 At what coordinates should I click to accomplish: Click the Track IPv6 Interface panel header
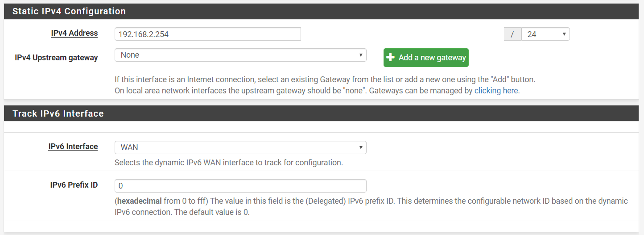click(x=321, y=113)
